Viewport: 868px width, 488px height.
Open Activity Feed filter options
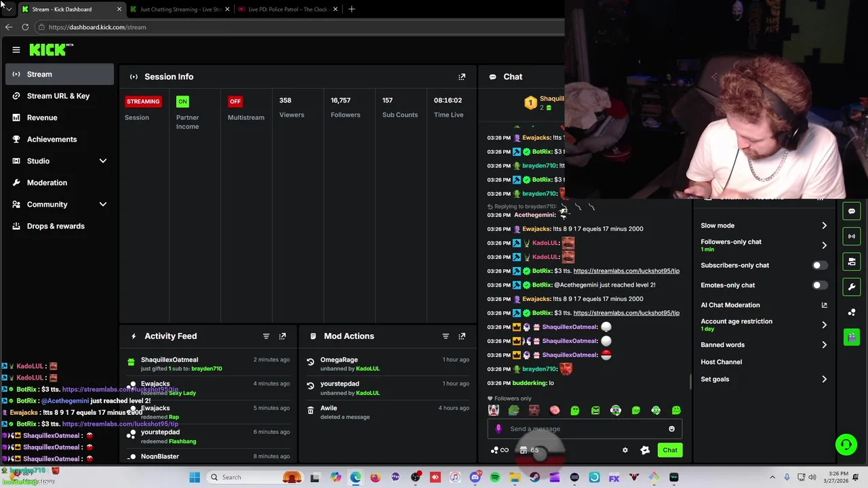pos(266,336)
